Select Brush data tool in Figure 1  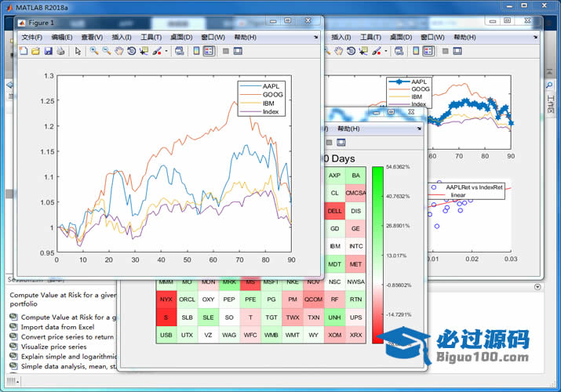point(157,51)
